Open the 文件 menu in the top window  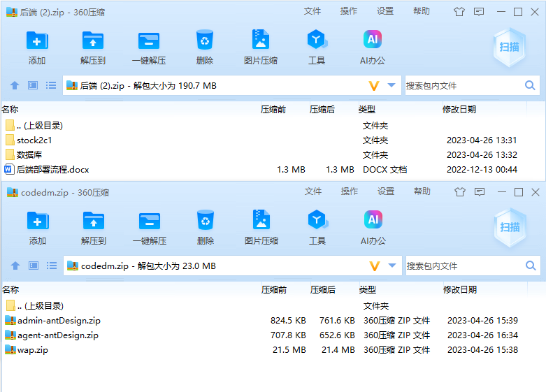312,11
